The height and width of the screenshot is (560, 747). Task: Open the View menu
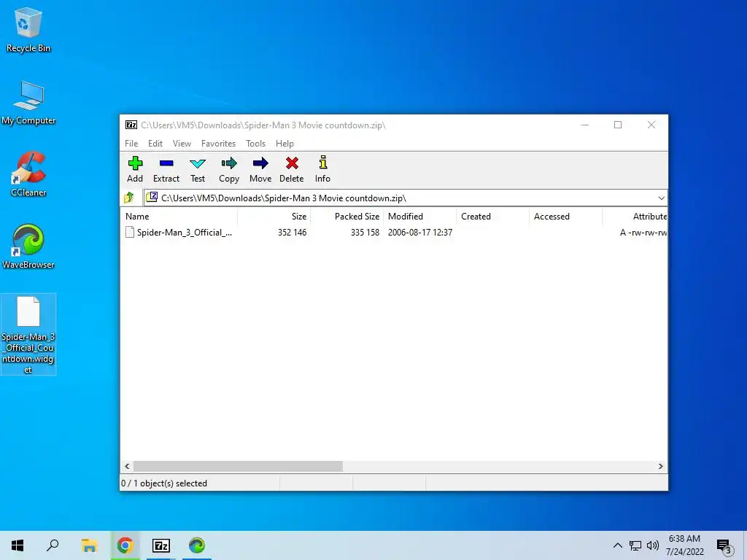tap(182, 144)
